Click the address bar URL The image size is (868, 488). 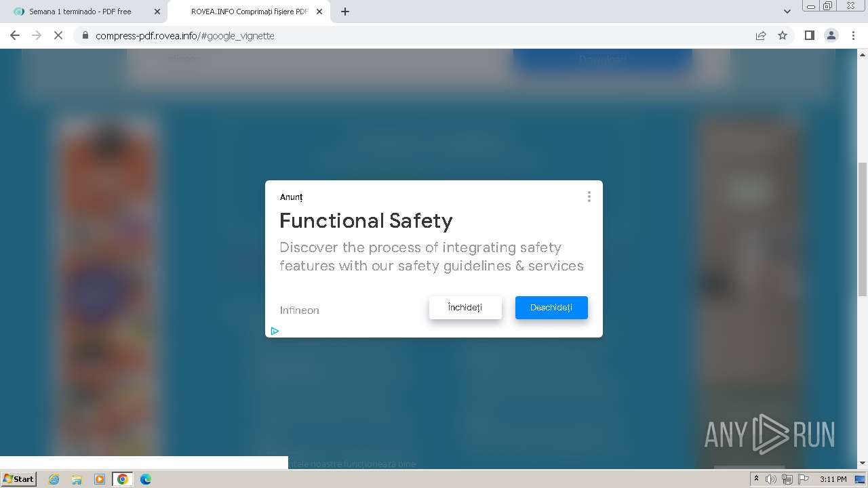185,35
